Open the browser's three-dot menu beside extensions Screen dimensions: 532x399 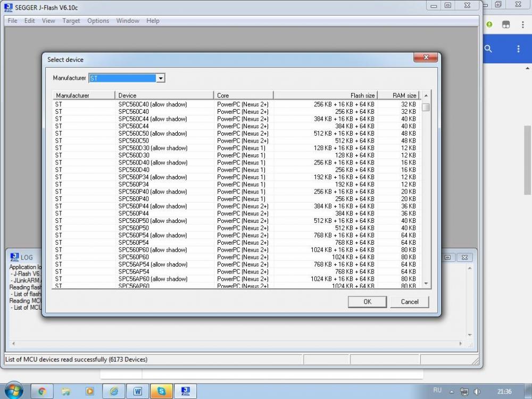[522, 24]
